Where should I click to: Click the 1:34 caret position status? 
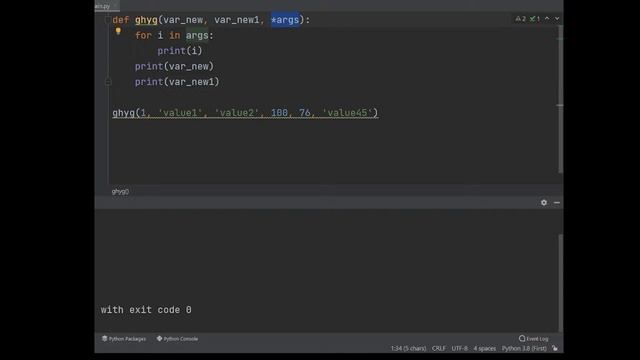tap(408, 349)
